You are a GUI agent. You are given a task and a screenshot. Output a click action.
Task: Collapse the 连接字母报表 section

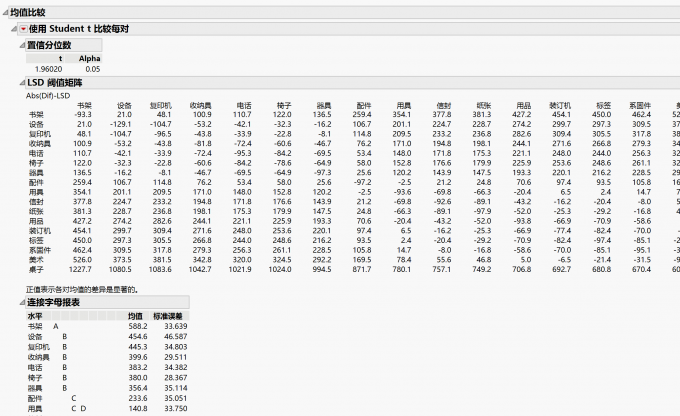click(x=20, y=302)
